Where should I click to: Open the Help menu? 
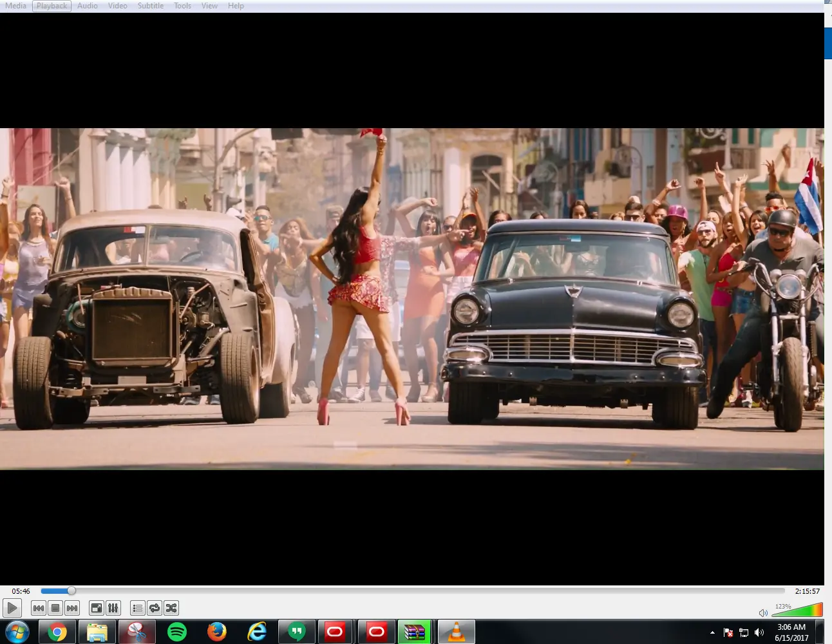click(x=236, y=6)
